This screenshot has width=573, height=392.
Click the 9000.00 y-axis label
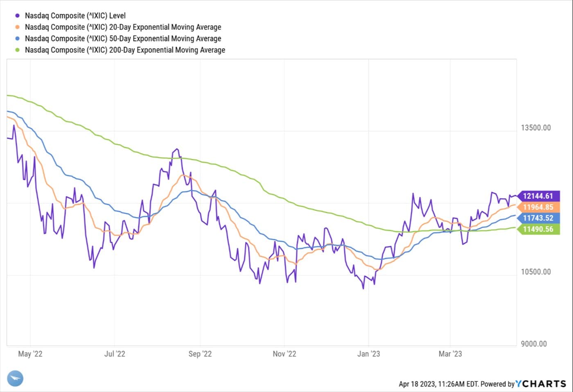(x=534, y=344)
